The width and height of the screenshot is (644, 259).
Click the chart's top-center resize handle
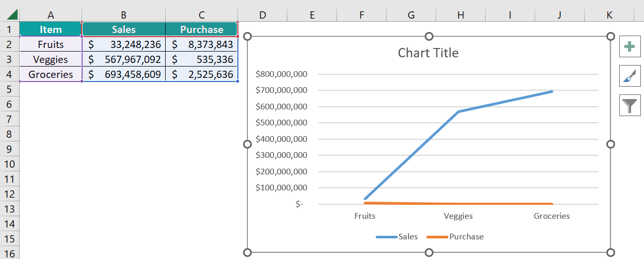pos(429,37)
